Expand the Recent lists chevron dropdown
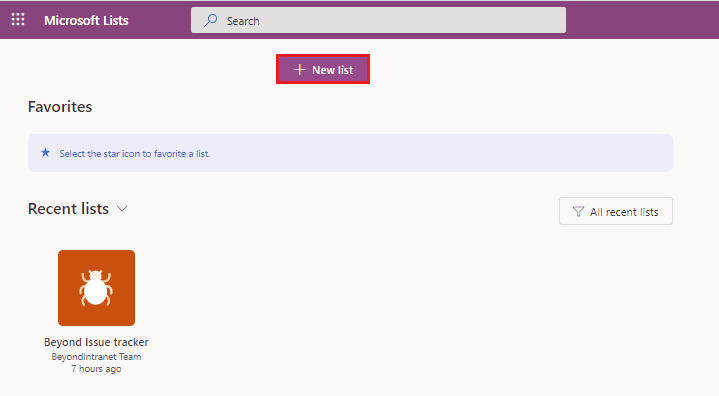 point(122,209)
